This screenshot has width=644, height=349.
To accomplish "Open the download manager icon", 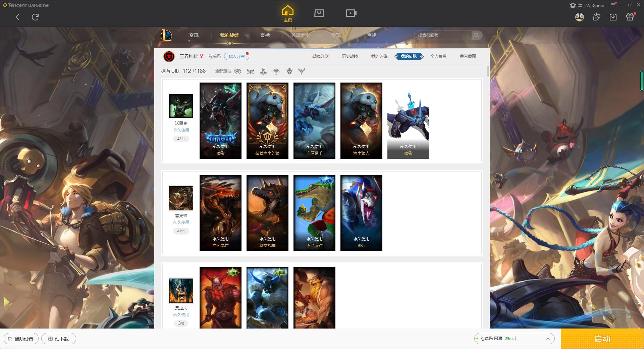I will (613, 17).
